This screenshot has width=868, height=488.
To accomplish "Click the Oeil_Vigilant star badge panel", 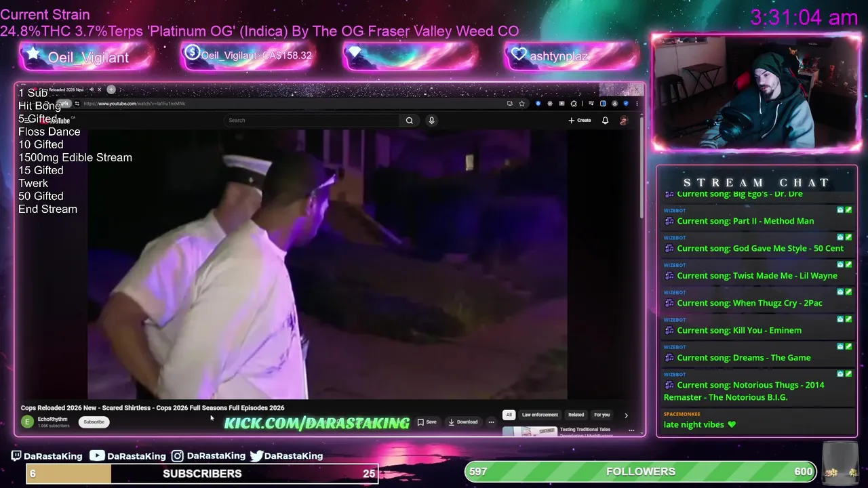I will click(x=86, y=57).
